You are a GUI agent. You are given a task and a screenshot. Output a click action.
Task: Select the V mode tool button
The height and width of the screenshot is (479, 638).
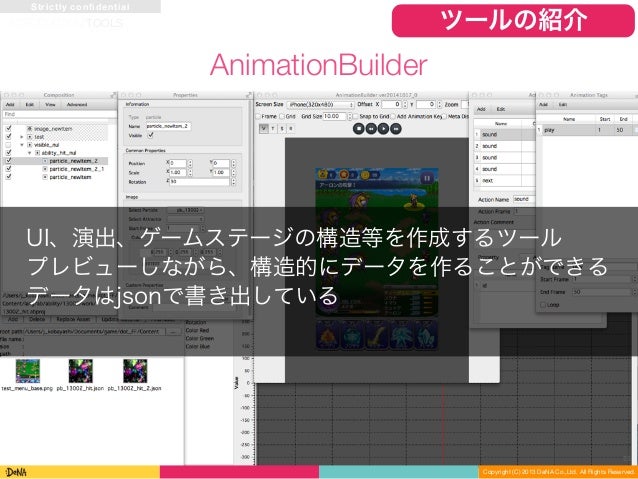point(264,129)
